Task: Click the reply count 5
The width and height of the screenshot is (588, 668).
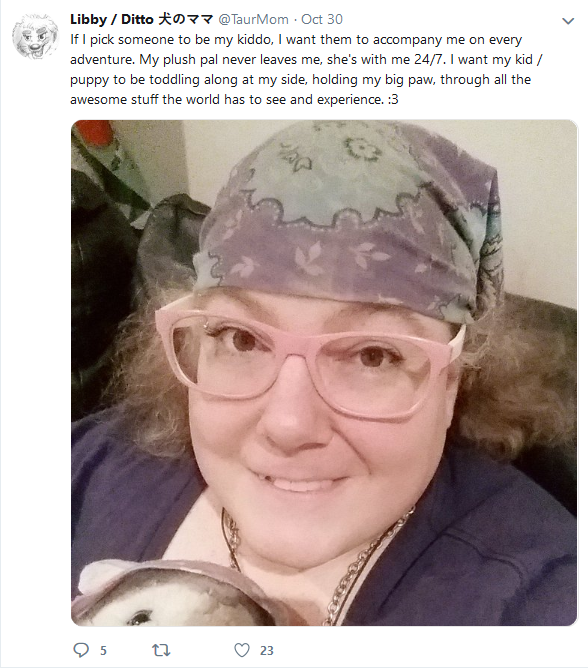Action: tap(103, 651)
